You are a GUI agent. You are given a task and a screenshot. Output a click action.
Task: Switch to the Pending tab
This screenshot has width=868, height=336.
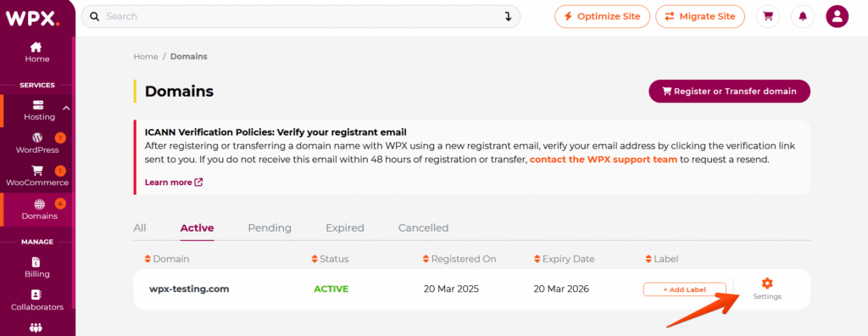(x=270, y=228)
